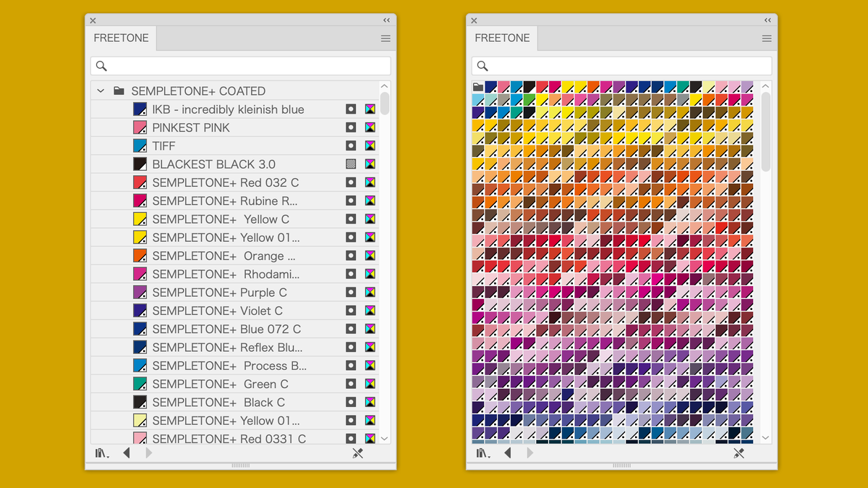This screenshot has width=868, height=488.
Task: Click CMYK icon on Reflex Blue row
Action: [x=370, y=348]
